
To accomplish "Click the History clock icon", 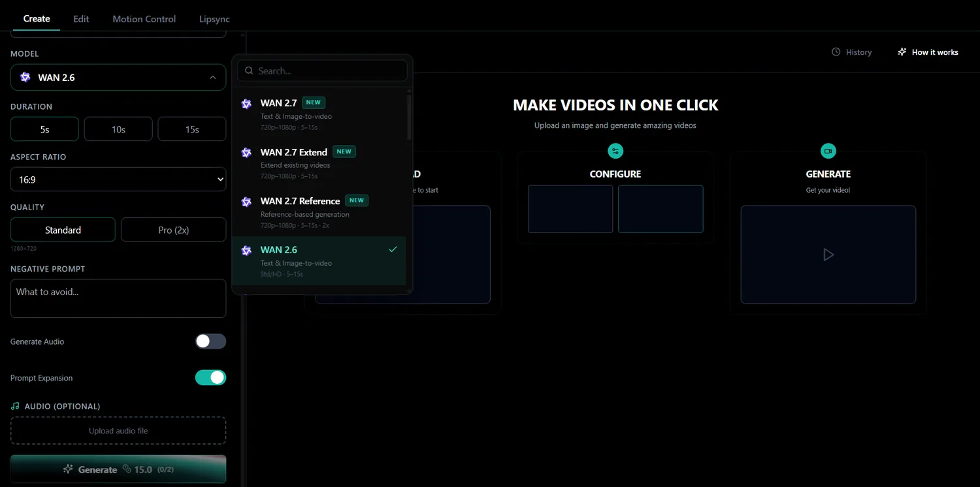I will (836, 52).
